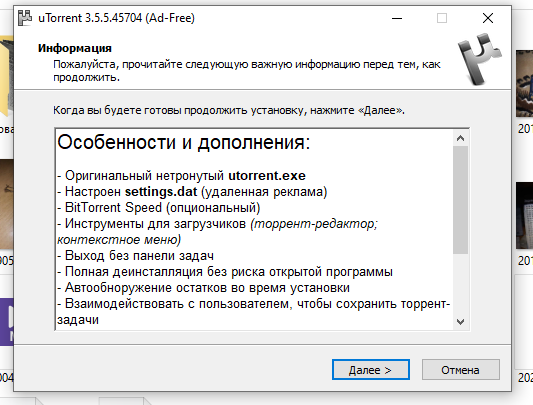Click the info box scrollbar thumb
The height and width of the screenshot is (405, 533).
(x=461, y=200)
